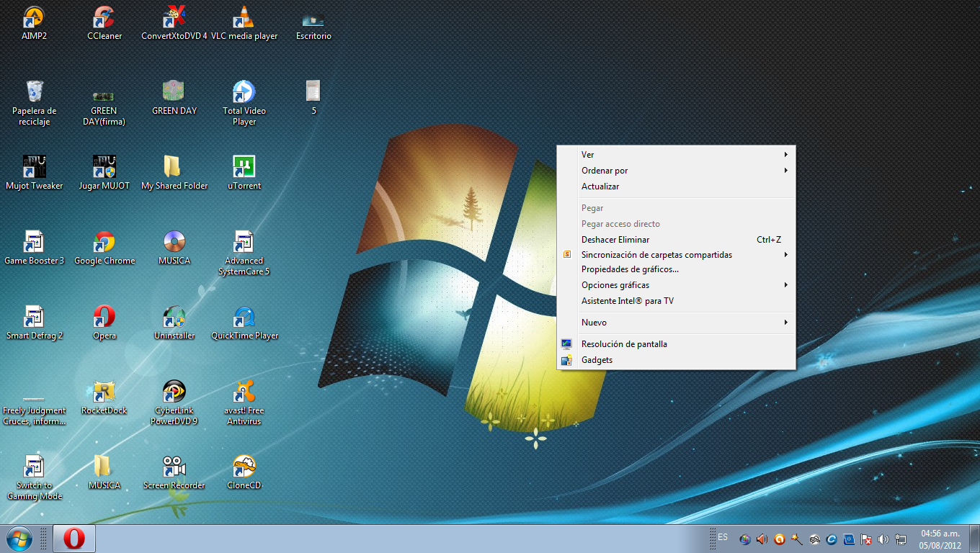Select the uTorrent desktop shortcut
This screenshot has height=553, width=980.
[244, 168]
